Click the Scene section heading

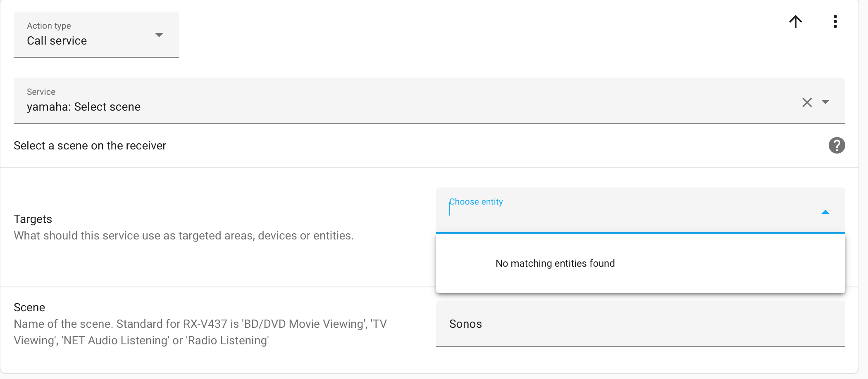(x=29, y=307)
